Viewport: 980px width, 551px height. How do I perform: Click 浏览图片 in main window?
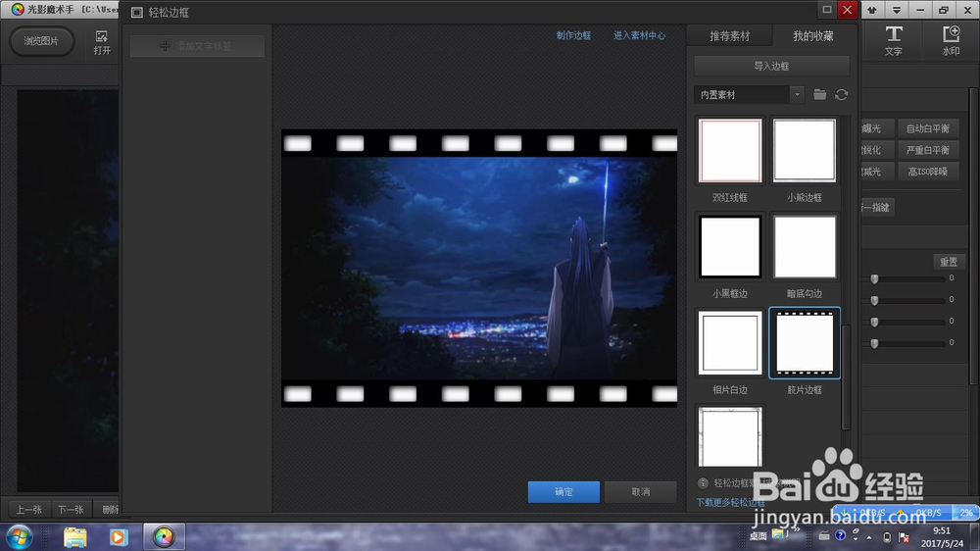(41, 41)
